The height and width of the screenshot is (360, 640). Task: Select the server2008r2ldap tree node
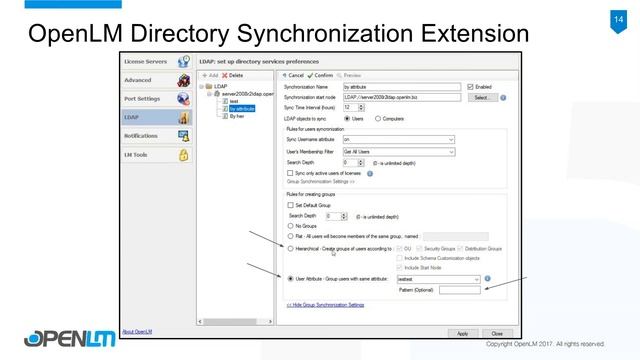(x=244, y=94)
